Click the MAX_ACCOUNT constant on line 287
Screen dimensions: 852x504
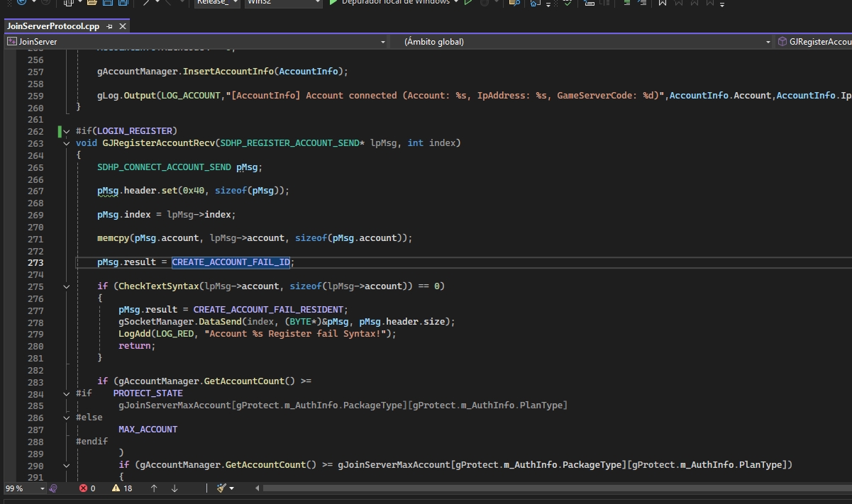(x=148, y=430)
